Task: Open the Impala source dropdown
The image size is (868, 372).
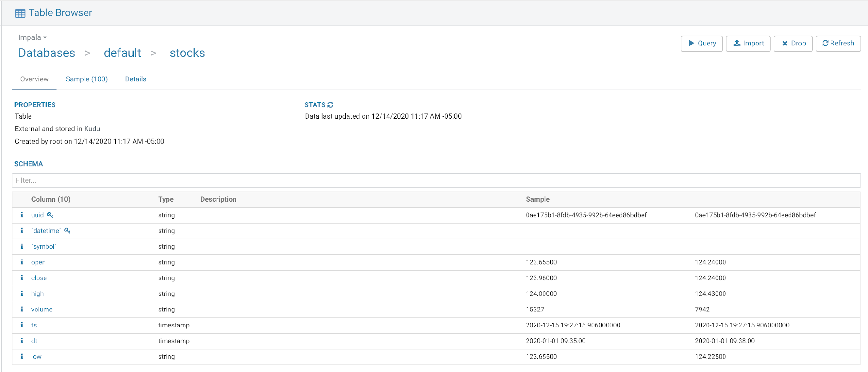Action: [x=32, y=37]
